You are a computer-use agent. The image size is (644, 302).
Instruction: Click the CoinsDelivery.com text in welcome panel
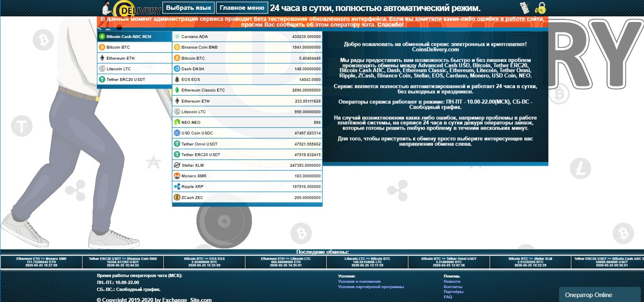[x=435, y=49]
